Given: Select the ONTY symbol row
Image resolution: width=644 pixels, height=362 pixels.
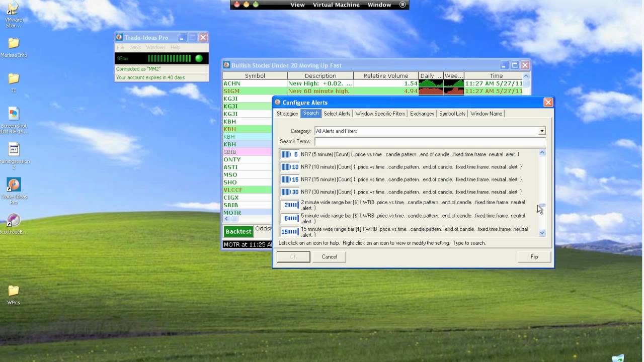Looking at the screenshot, I should tap(248, 159).
